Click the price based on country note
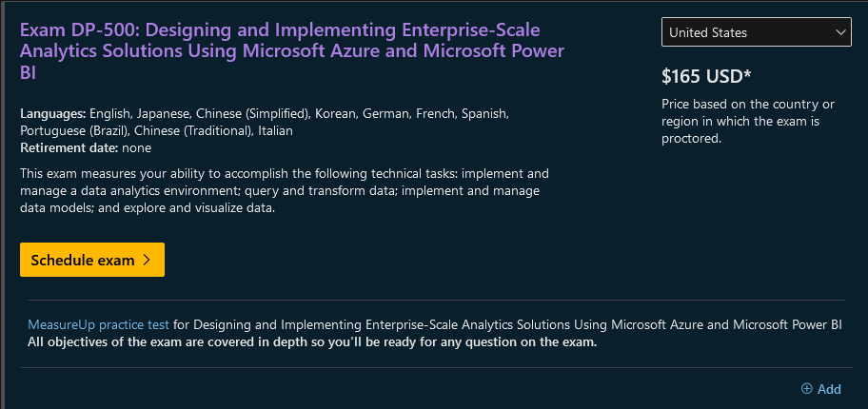This screenshot has height=409, width=868. tap(748, 121)
